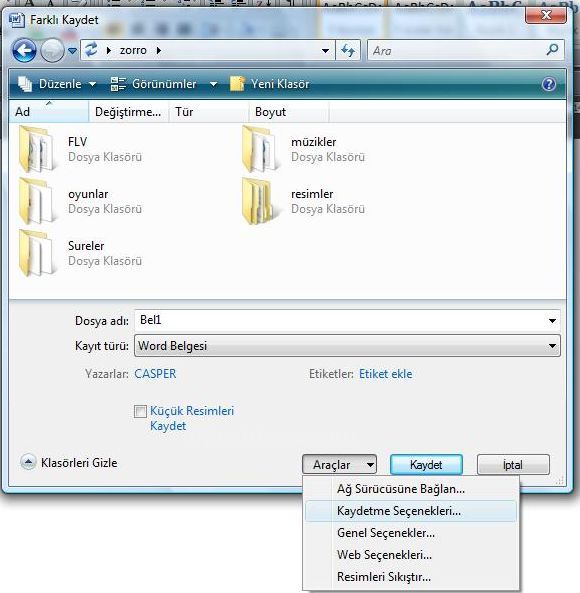The height and width of the screenshot is (593, 580).
Task: Sort by Ad column header
Action: coord(48,112)
